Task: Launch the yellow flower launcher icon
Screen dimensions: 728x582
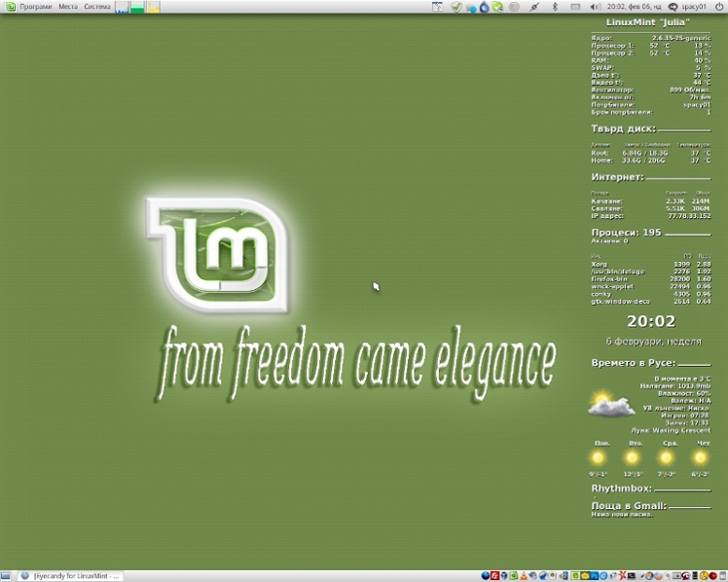Action: 585,576
